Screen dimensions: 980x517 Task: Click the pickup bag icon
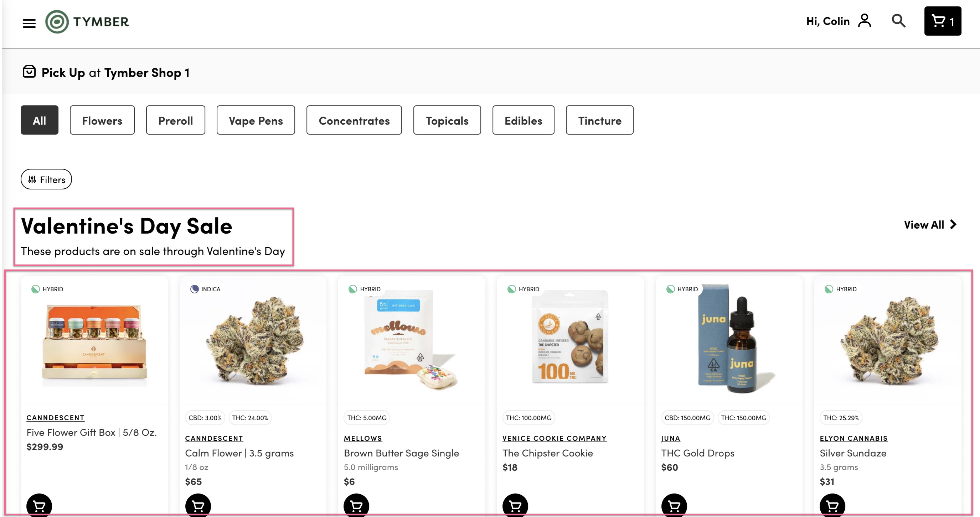coord(29,72)
